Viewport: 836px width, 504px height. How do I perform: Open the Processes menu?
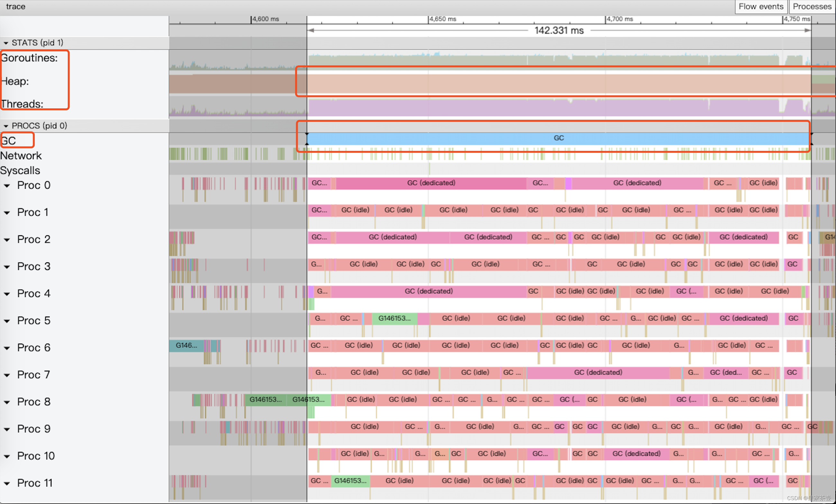pos(812,6)
